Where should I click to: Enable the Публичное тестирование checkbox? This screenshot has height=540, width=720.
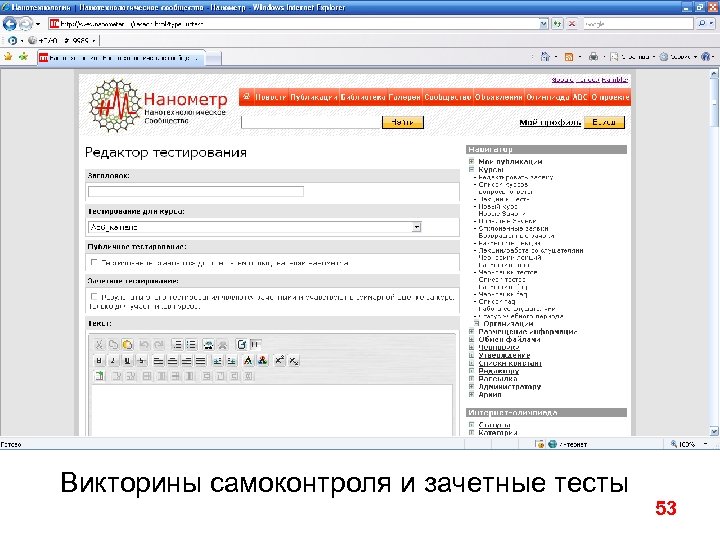[94, 262]
